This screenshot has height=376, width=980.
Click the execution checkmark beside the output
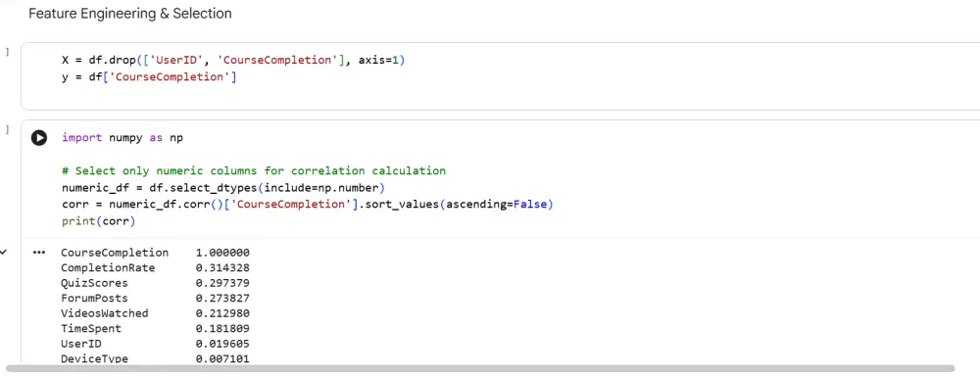click(x=4, y=253)
